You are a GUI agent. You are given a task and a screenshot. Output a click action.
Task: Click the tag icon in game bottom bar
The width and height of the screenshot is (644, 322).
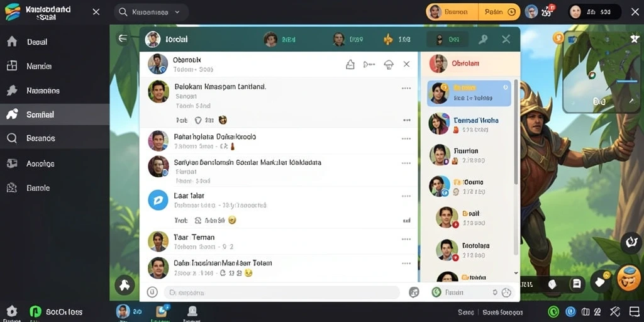(x=553, y=284)
